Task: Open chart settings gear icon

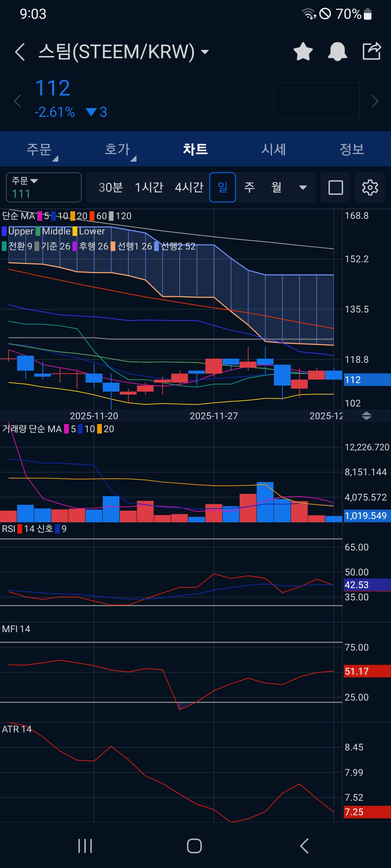Action: pyautogui.click(x=370, y=187)
